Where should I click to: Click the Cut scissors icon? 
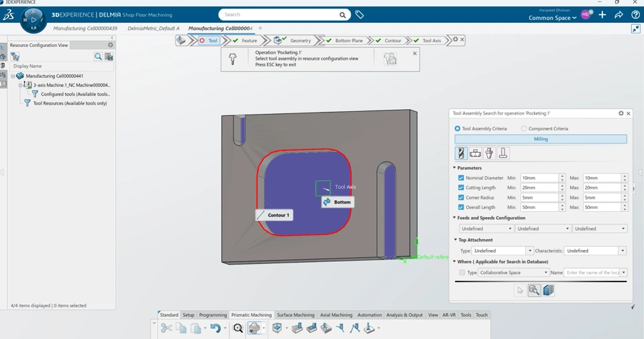point(166,328)
